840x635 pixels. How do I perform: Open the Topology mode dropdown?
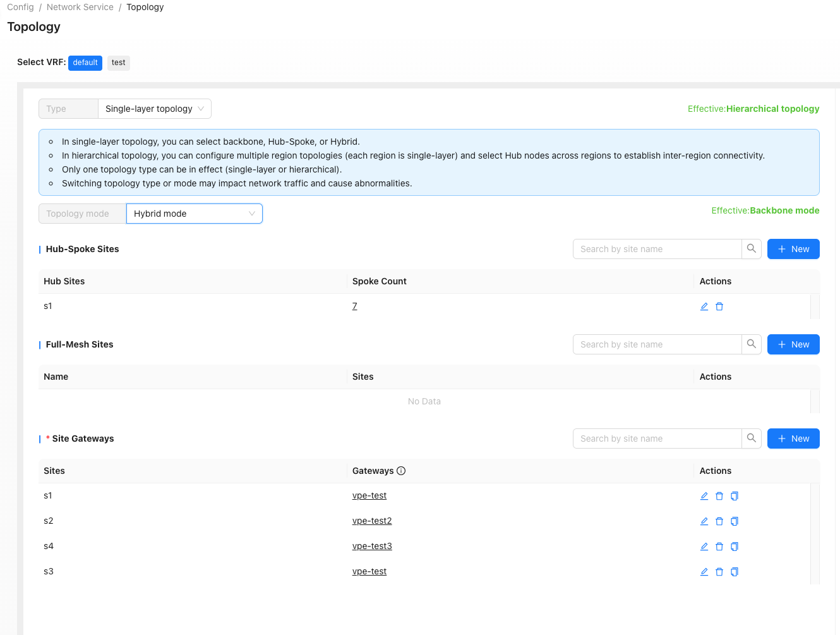click(195, 214)
